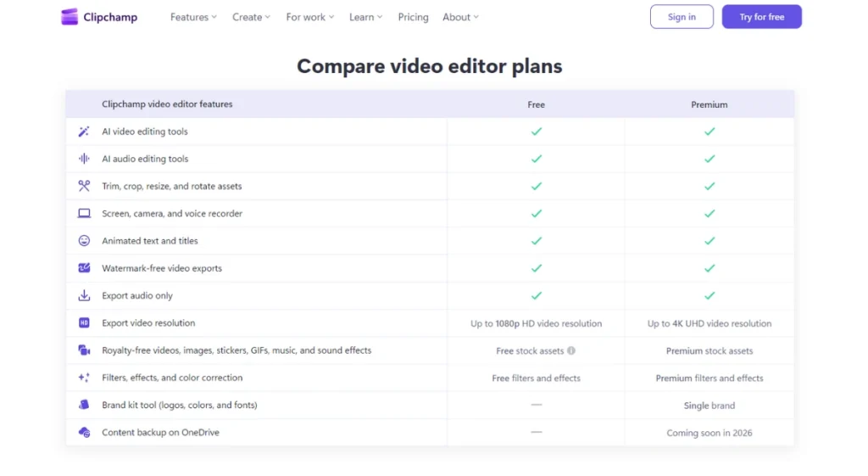Click the Compare video editor plans heading
The width and height of the screenshot is (868, 476).
click(430, 66)
